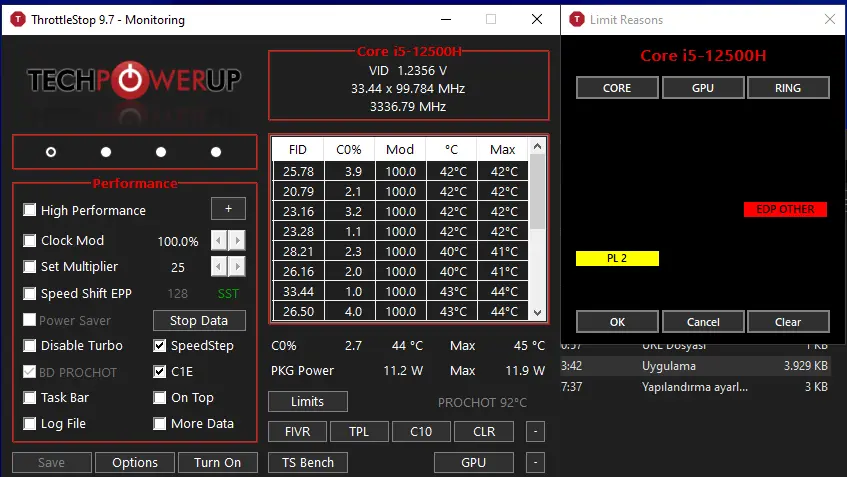Increase Clock Mod with right arrow

pos(237,240)
